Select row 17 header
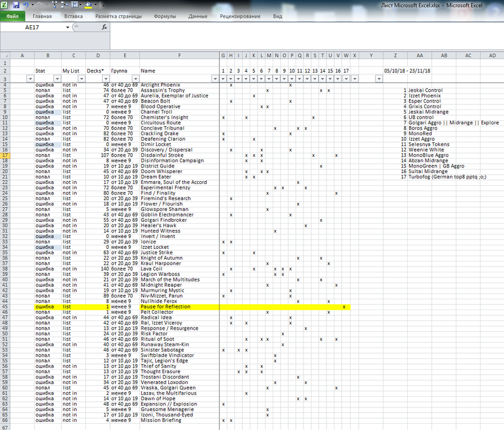The height and width of the screenshot is (430, 504). click(5, 155)
